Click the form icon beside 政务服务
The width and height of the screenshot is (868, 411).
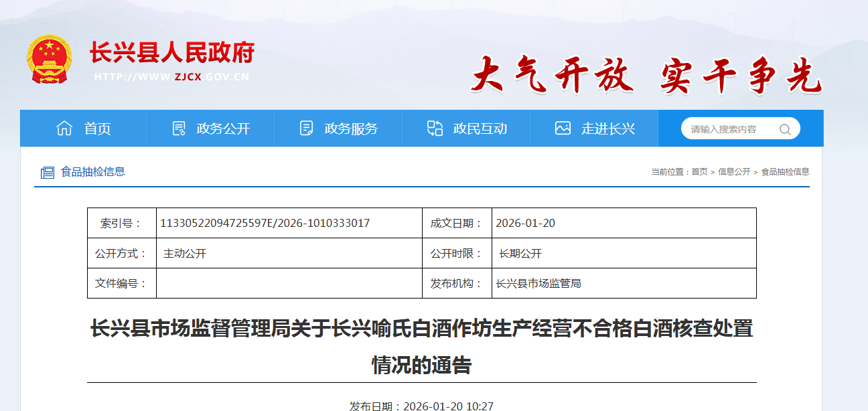point(307,129)
